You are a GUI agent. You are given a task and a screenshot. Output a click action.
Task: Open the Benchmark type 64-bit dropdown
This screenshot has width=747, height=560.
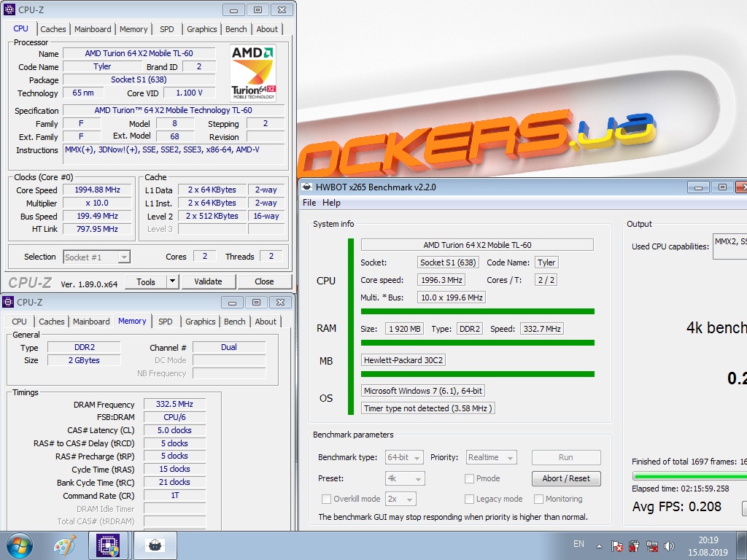[x=404, y=458]
